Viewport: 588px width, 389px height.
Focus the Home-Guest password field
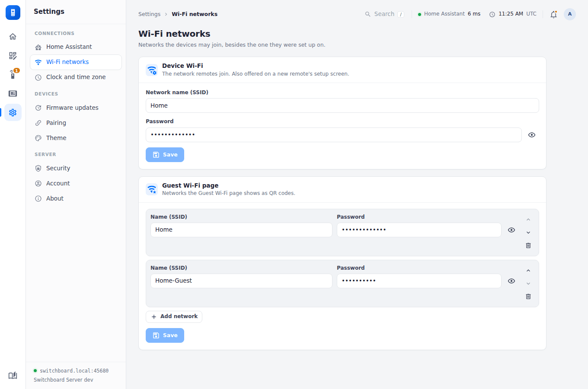pyautogui.click(x=419, y=281)
